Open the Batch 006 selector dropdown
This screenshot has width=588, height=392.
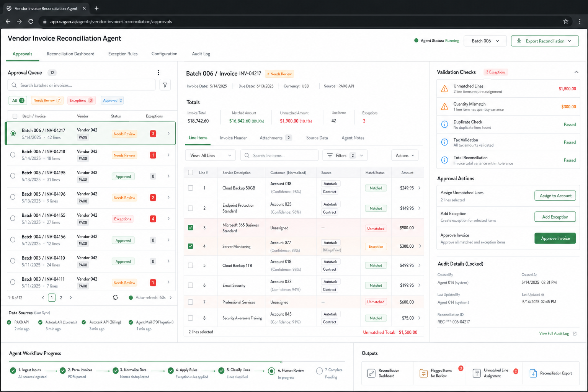(485, 41)
